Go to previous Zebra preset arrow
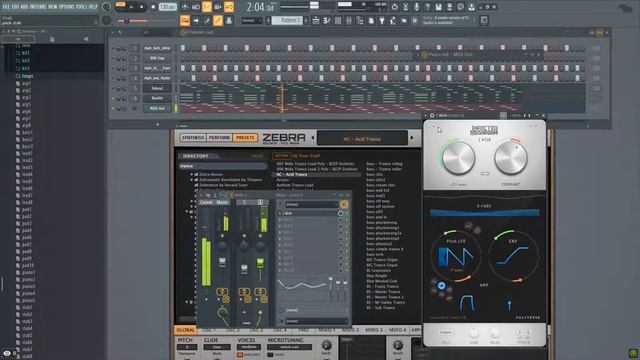 pos(313,138)
